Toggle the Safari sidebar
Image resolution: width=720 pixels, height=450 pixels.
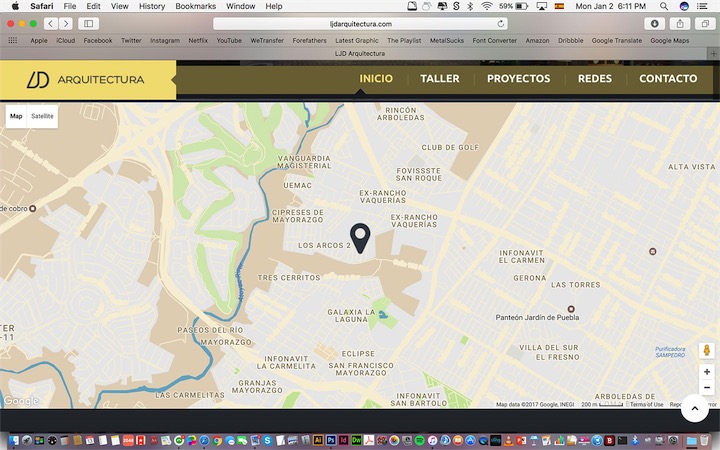click(x=88, y=23)
